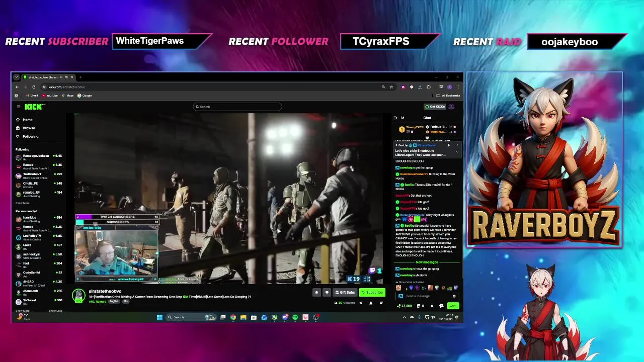Image resolution: width=644 pixels, height=362 pixels.
Task: Unpin the pinned chat message pin icon
Action: coord(449,145)
